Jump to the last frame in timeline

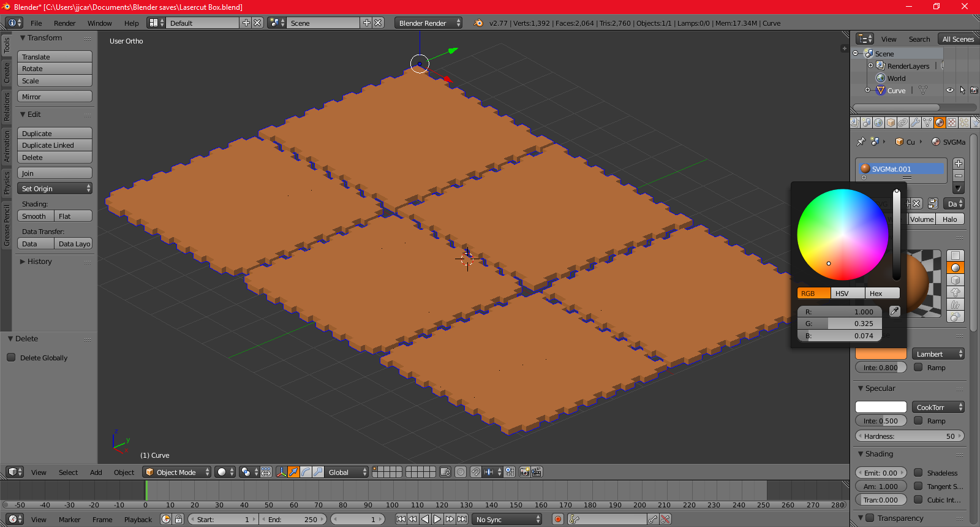462,519
